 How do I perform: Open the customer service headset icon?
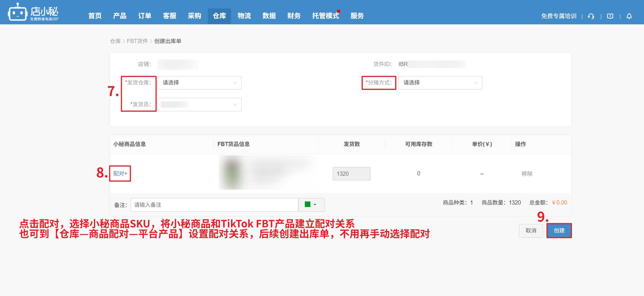[x=591, y=16]
